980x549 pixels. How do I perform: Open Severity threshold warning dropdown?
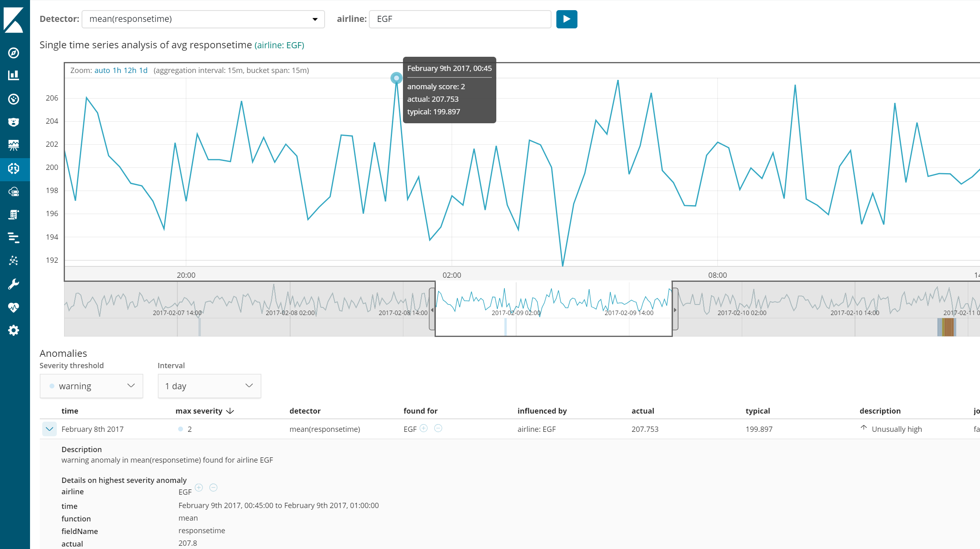coord(91,386)
